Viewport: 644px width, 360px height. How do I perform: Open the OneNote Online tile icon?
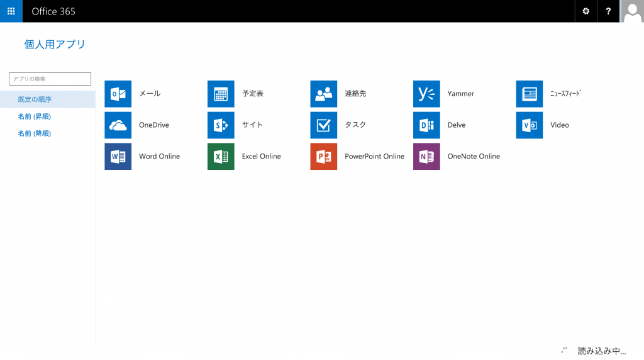click(426, 156)
